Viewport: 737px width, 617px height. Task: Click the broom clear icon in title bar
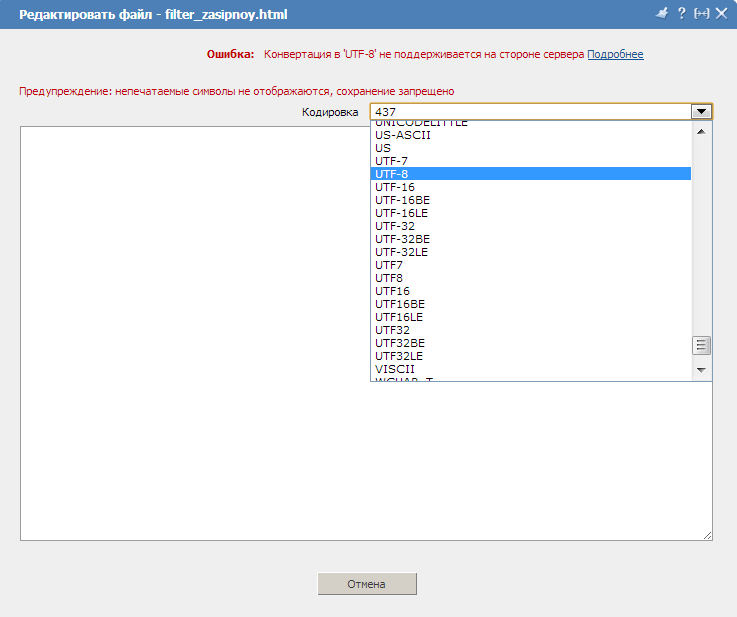tap(661, 14)
